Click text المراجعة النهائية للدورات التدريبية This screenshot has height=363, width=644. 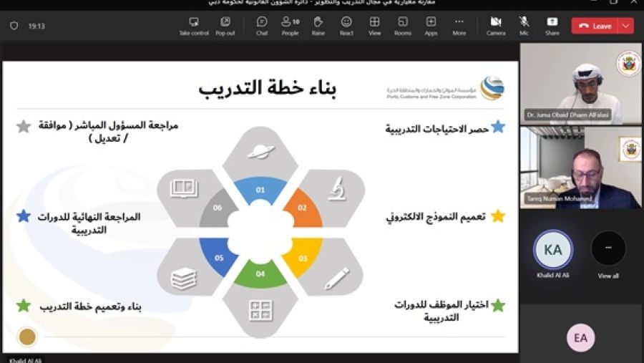[x=89, y=223]
